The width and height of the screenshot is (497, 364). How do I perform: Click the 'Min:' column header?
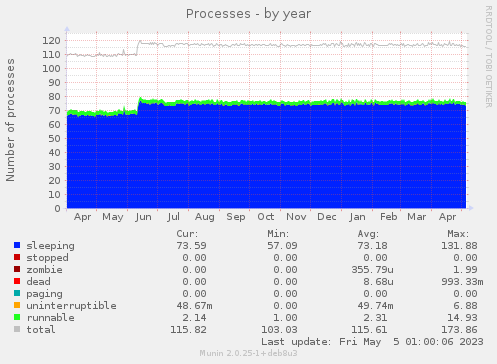[x=278, y=234]
